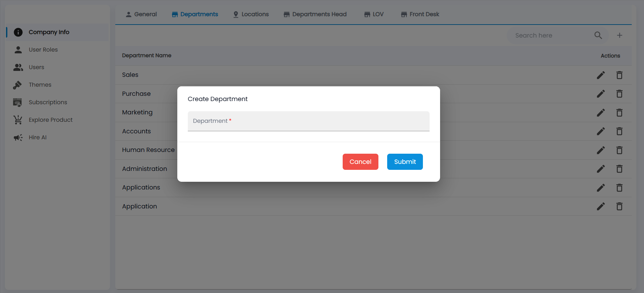Go to Users in sidebar
The height and width of the screenshot is (293, 644).
57,67
